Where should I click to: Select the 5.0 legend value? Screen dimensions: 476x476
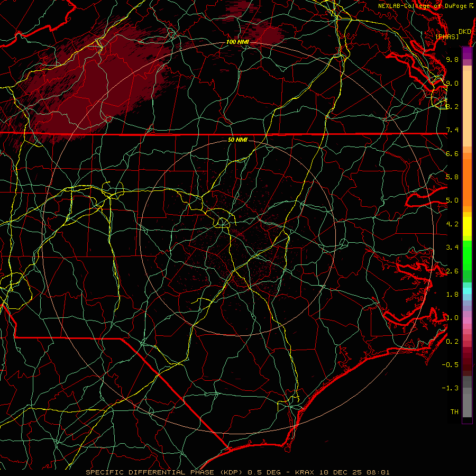pyautogui.click(x=452, y=200)
